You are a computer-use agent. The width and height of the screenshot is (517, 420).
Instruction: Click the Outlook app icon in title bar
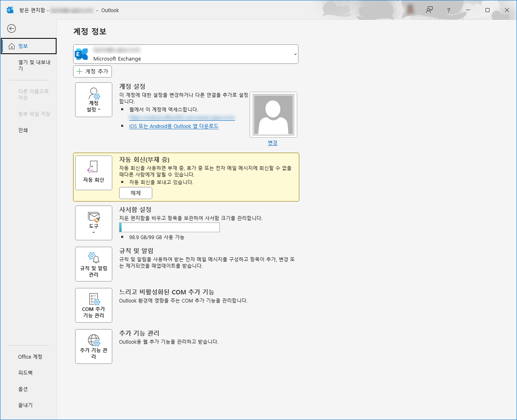[x=10, y=10]
